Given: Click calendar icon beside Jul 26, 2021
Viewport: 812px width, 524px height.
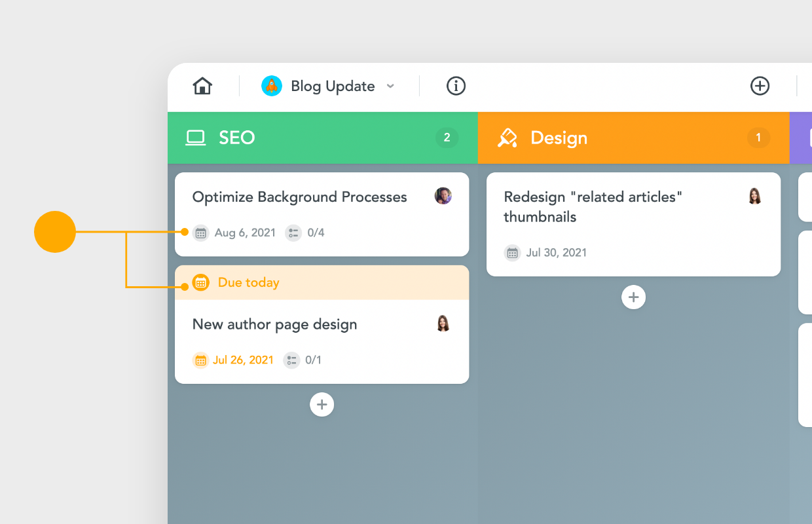Looking at the screenshot, I should tap(200, 360).
